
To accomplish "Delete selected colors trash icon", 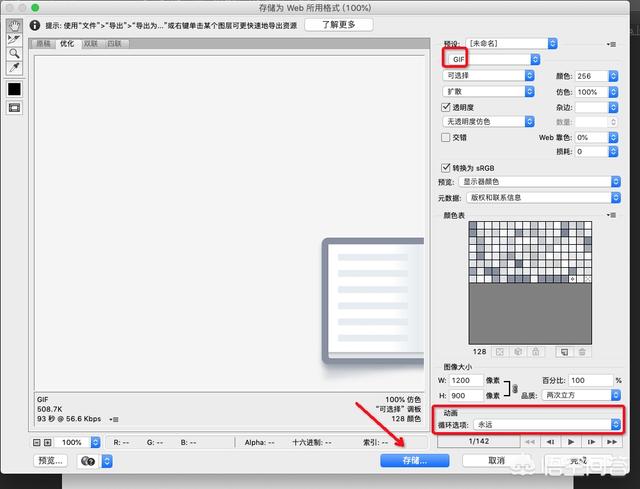I will (x=582, y=352).
